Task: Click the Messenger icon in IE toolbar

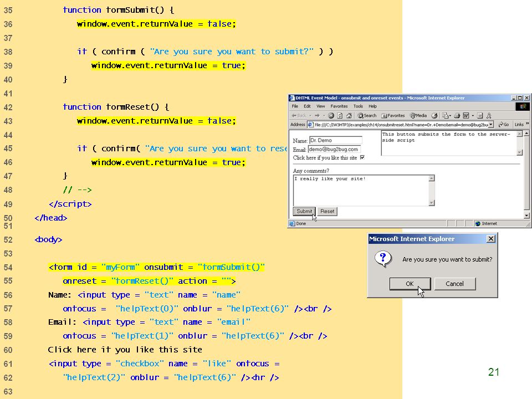Action: (489, 116)
